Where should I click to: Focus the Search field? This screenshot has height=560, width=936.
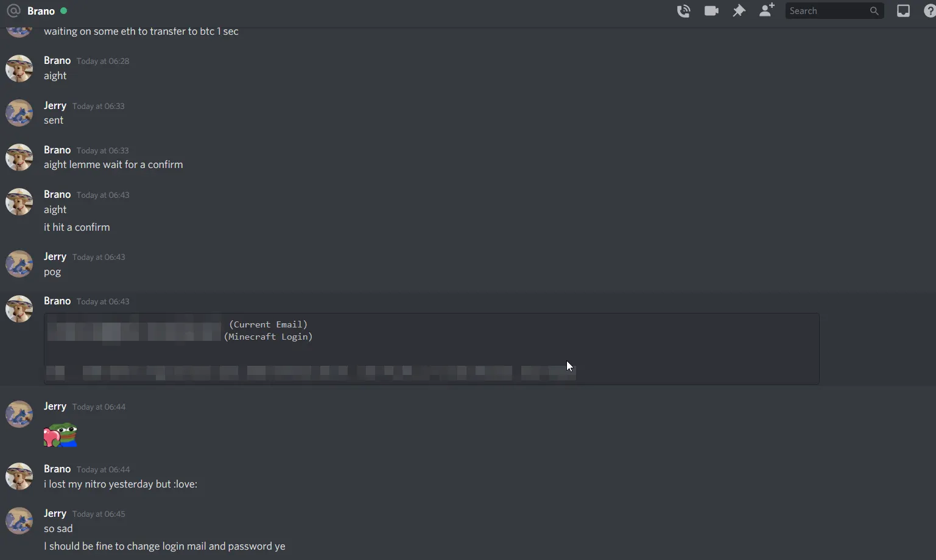pyautogui.click(x=834, y=11)
